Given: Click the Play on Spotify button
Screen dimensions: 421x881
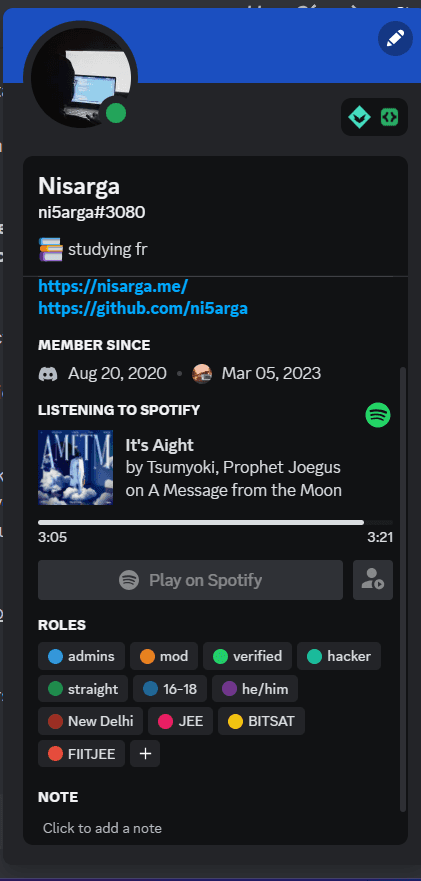Looking at the screenshot, I should coord(191,580).
